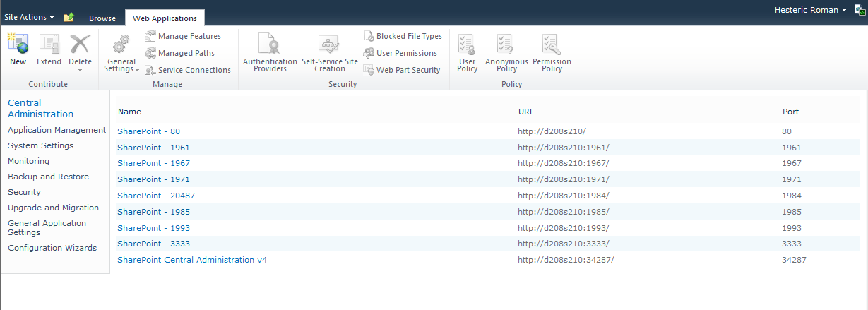This screenshot has width=868, height=310.
Task: Click the Extend web application icon
Action: coord(49,44)
